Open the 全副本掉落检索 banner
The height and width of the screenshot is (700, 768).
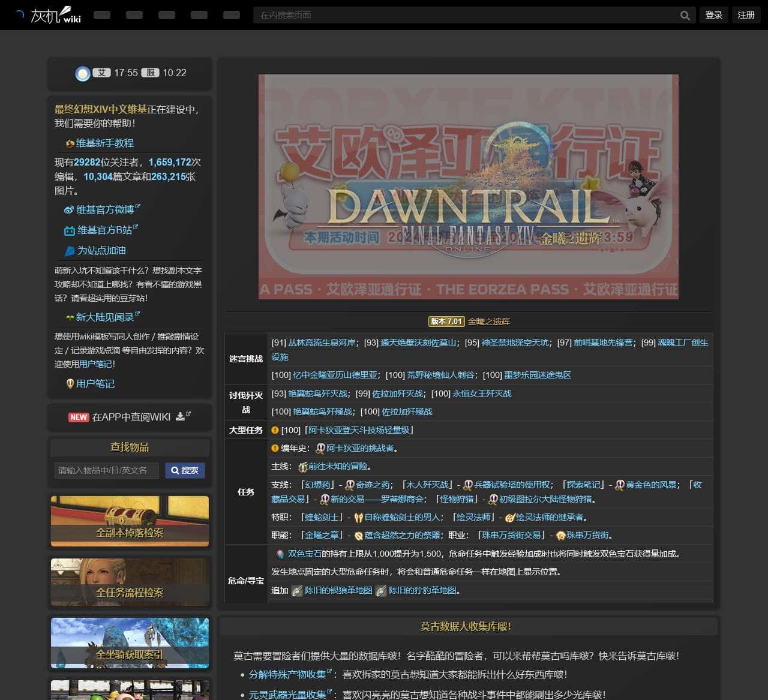[130, 521]
